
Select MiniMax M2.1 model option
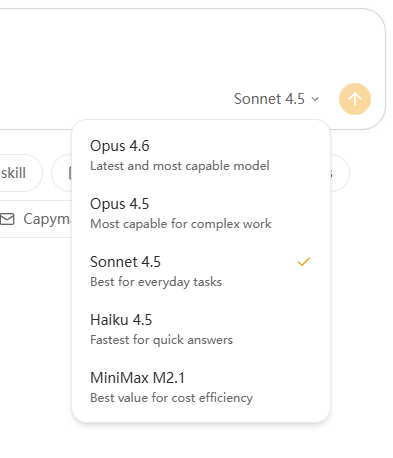[x=201, y=388]
